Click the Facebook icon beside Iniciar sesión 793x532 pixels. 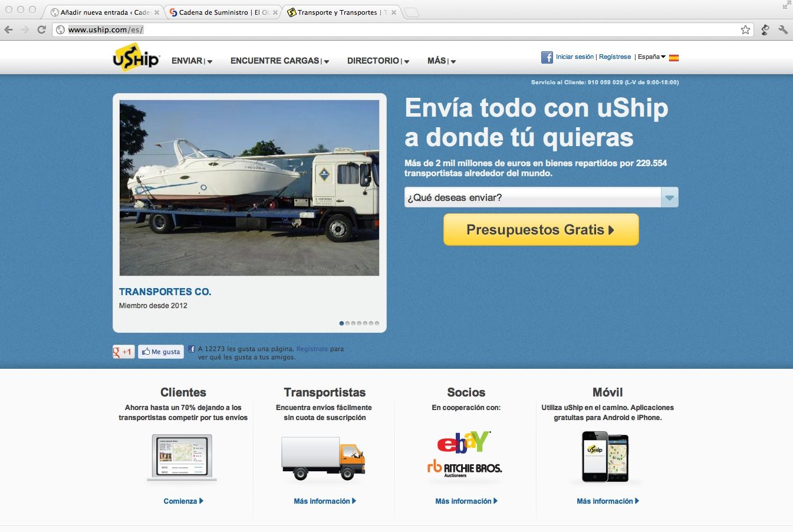[547, 57]
